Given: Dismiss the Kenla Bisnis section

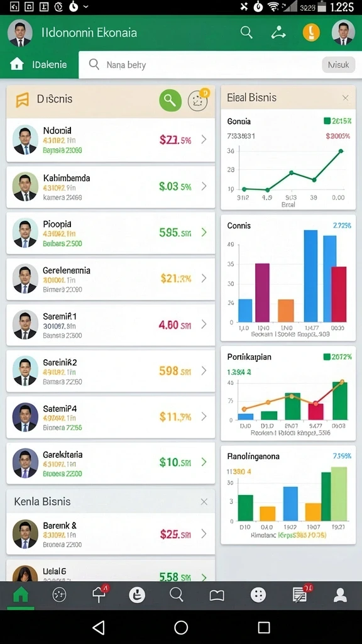Looking at the screenshot, I should [204, 501].
